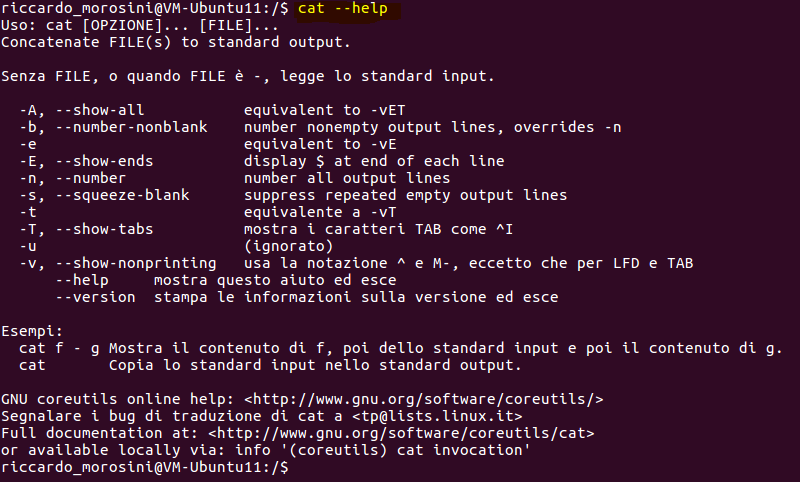This screenshot has height=482, width=800.
Task: Click 'Concatenate FILE(s) to standard output' line
Action: pyautogui.click(x=176, y=42)
